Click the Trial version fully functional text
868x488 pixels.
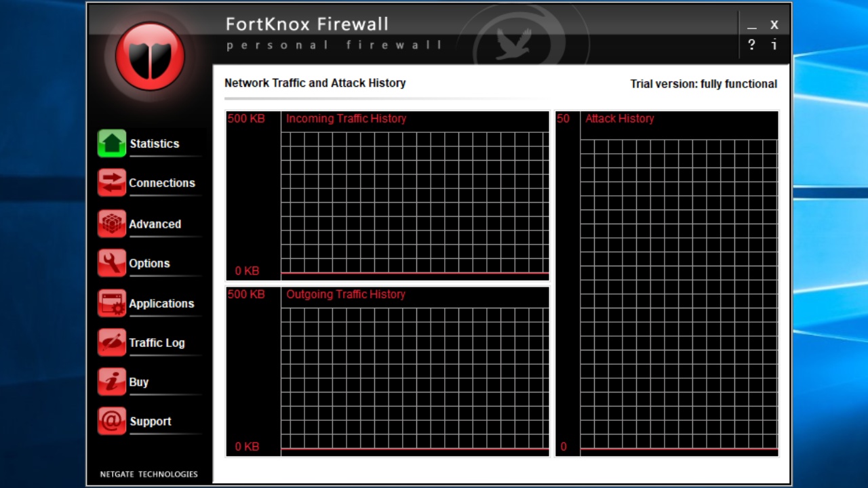pos(704,84)
